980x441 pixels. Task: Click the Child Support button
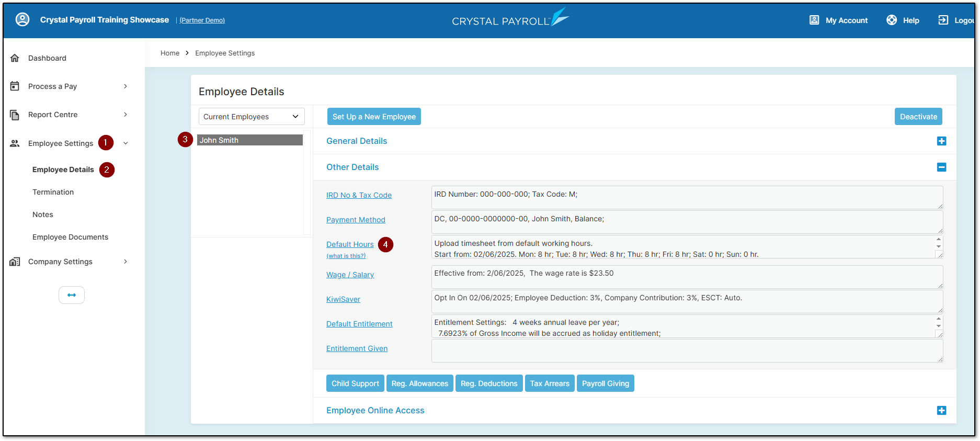coord(355,383)
